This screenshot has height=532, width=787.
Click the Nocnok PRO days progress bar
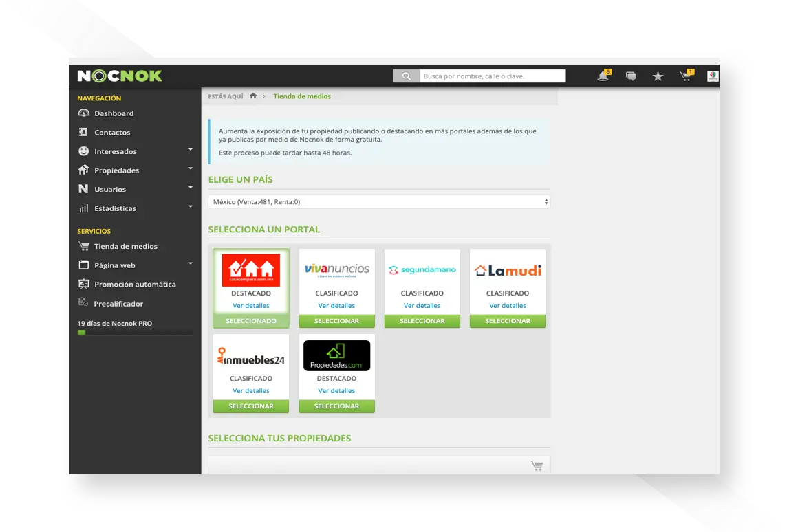pyautogui.click(x=135, y=333)
